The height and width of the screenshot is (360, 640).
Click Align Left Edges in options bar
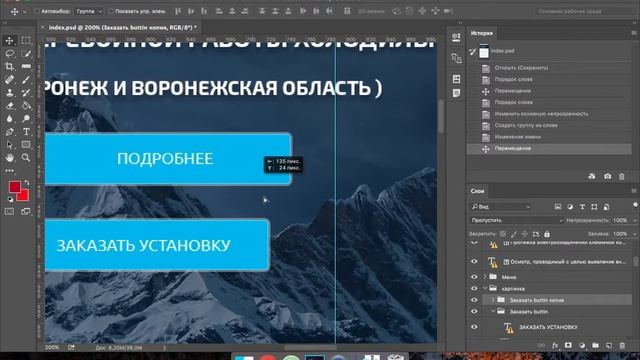(219, 11)
